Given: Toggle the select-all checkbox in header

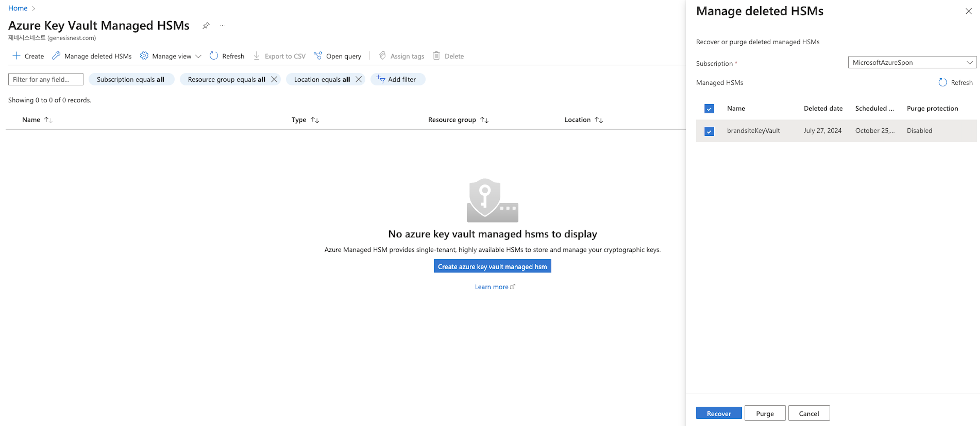Looking at the screenshot, I should (709, 108).
